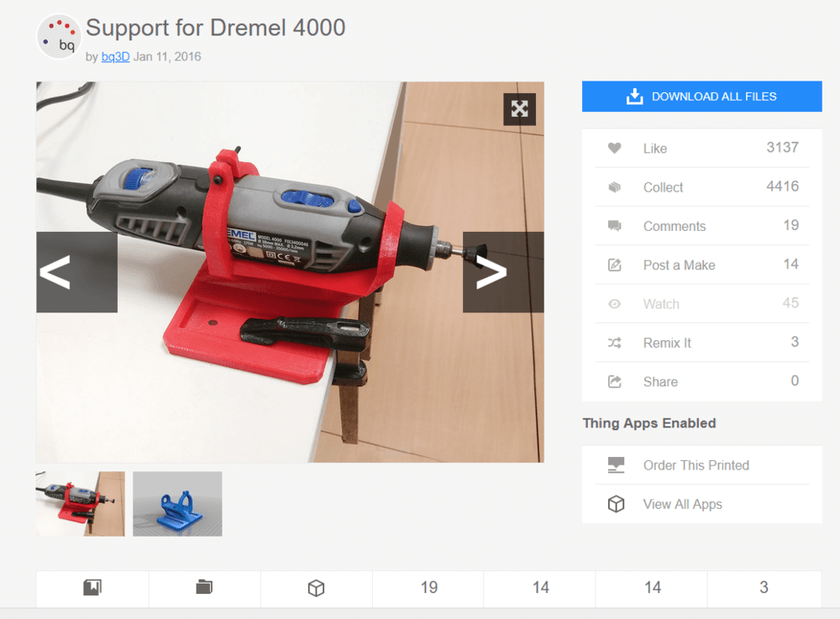Click the Share label
Screen dimensions: 840x619
tap(660, 382)
